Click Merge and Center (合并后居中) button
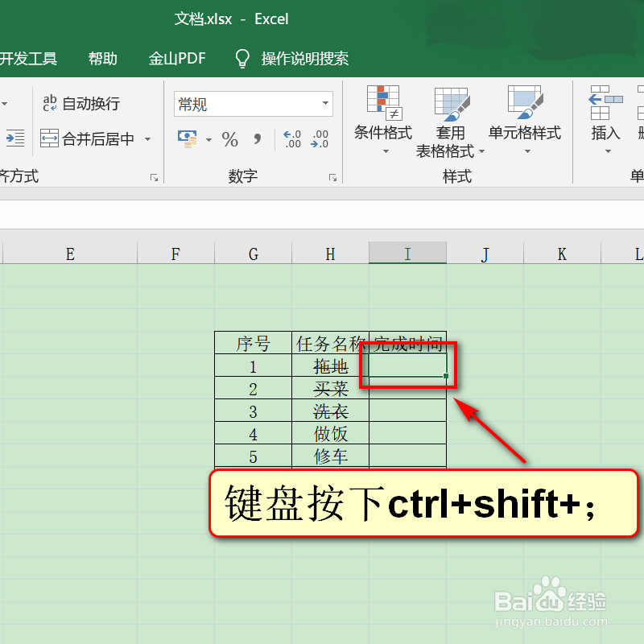644x644 pixels. click(87, 138)
